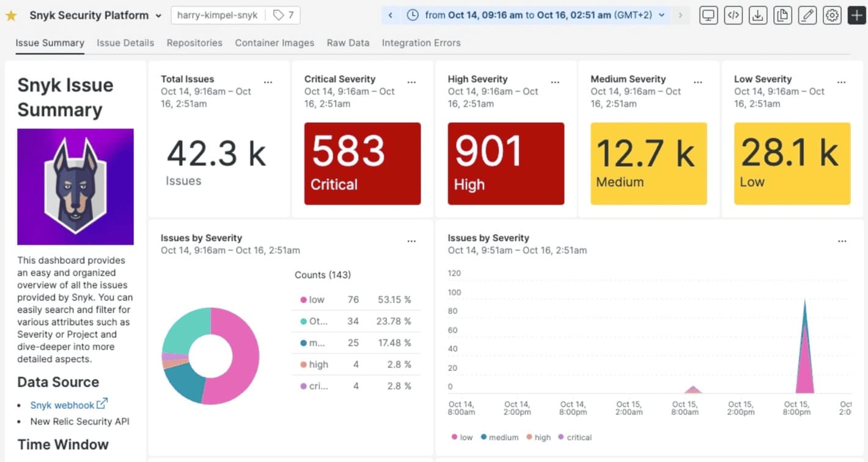This screenshot has width=868, height=462.
Task: Click the 17.48 % value in the Counts table
Action: tap(394, 343)
